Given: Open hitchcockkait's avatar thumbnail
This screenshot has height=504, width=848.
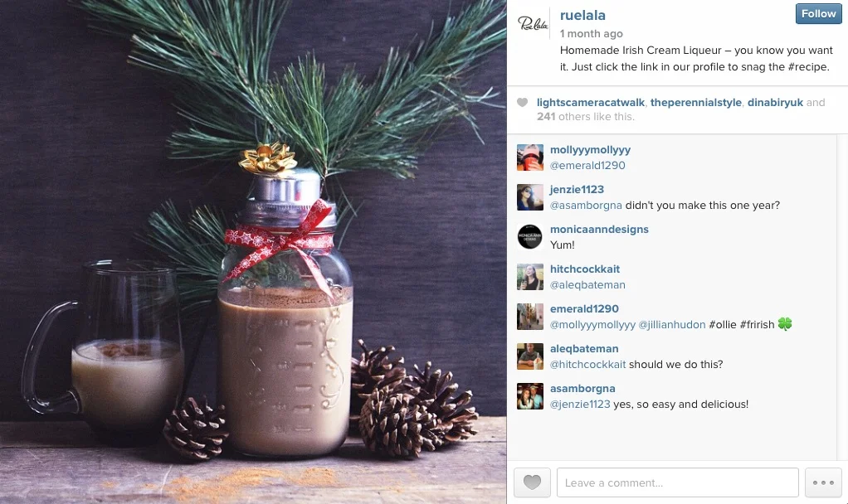Looking at the screenshot, I should click(530, 277).
